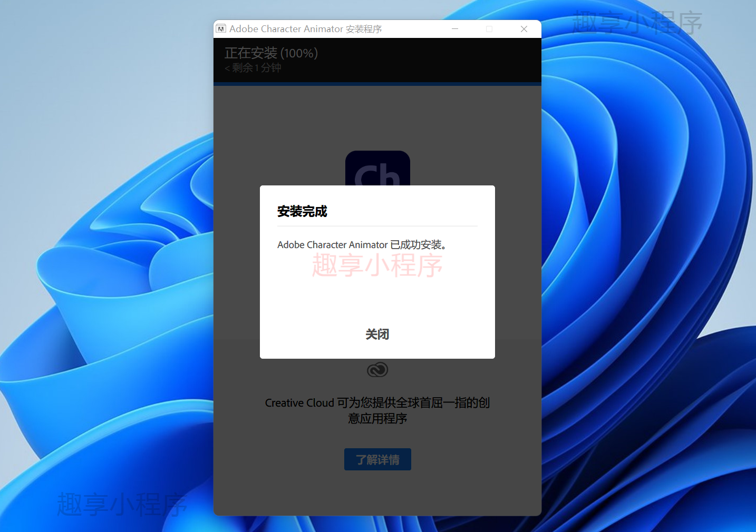Click the 安装完成 heading text
This screenshot has width=756, height=532.
point(302,211)
